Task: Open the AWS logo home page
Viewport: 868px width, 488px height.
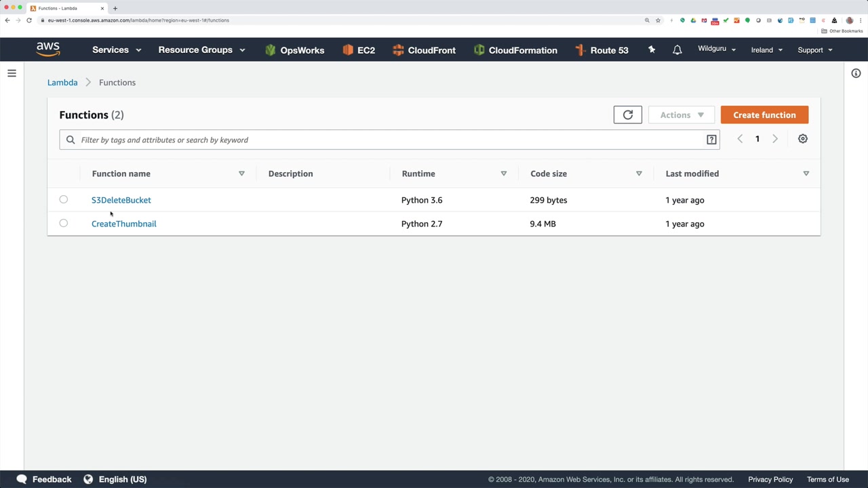Action: point(48,49)
